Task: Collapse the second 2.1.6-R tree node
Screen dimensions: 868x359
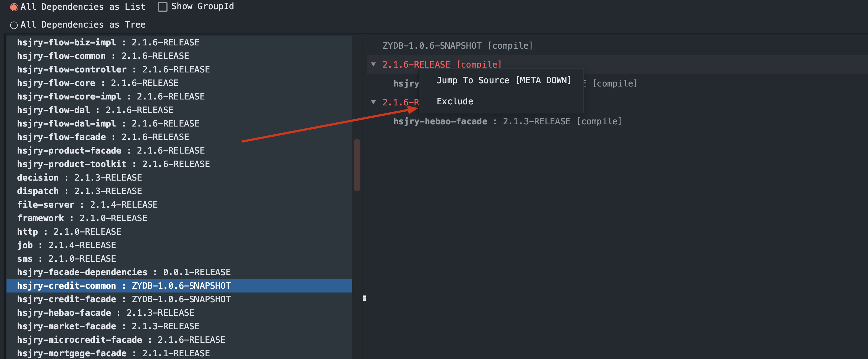Action: pos(373,102)
